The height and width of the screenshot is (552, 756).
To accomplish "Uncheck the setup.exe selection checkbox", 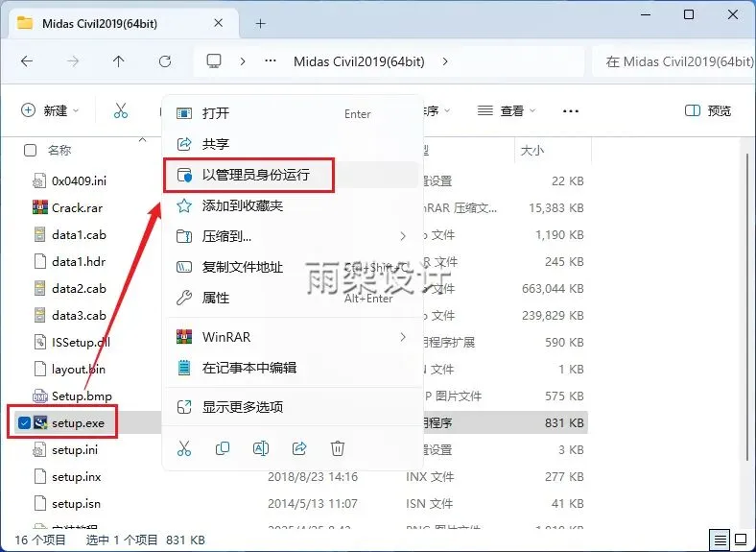I will [24, 423].
